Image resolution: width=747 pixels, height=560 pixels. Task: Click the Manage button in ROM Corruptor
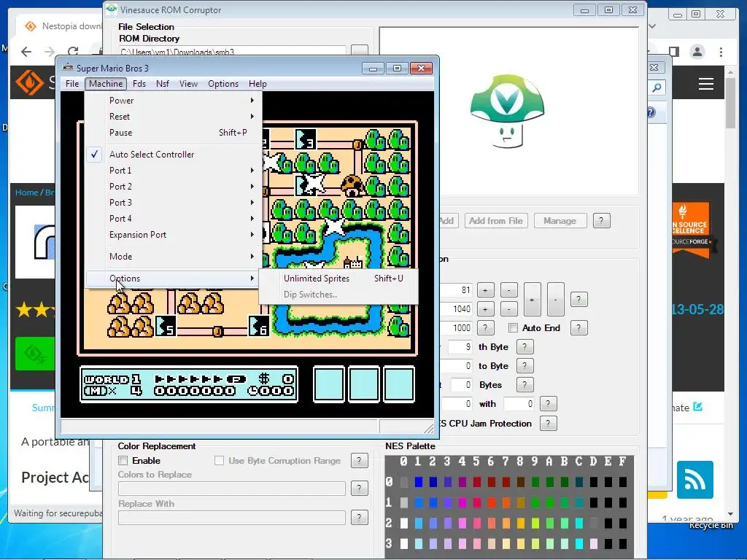pos(560,221)
